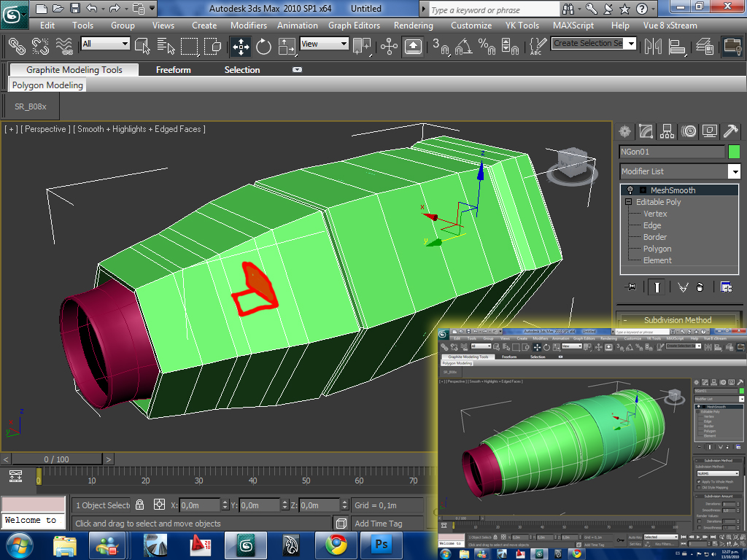The width and height of the screenshot is (747, 560).
Task: Open the Mini Curve Editor icon
Action: click(x=16, y=475)
